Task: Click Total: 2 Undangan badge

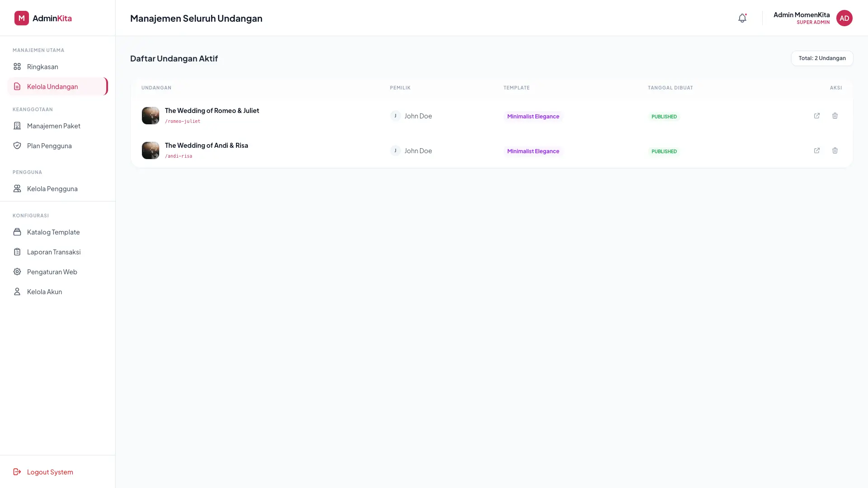Action: pyautogui.click(x=822, y=58)
